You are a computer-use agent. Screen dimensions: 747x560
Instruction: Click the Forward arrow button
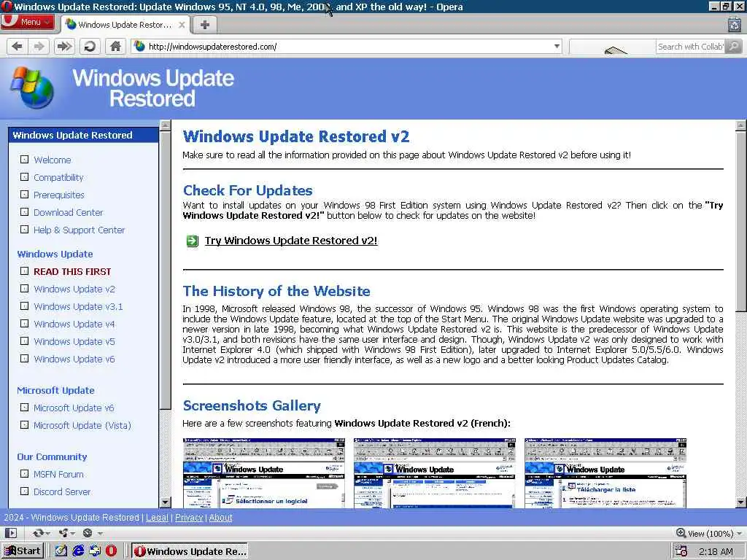tap(39, 46)
